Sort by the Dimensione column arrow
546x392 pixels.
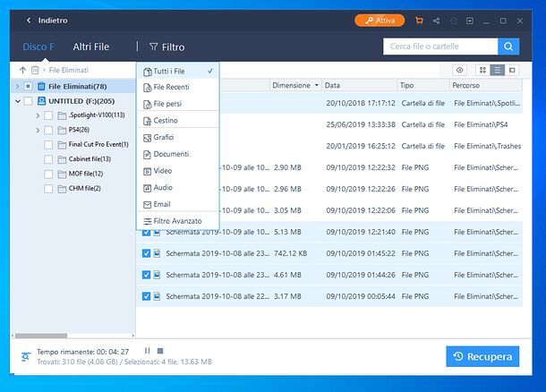tap(317, 85)
